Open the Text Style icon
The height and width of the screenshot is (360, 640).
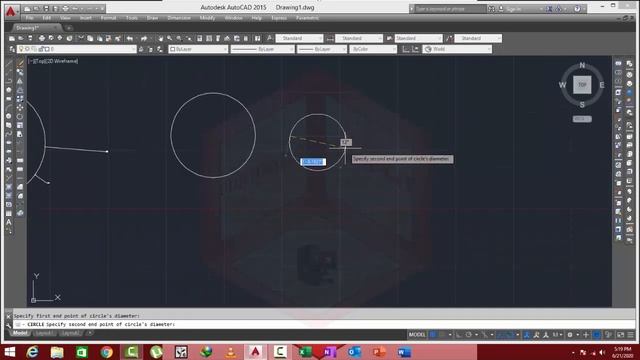point(269,38)
